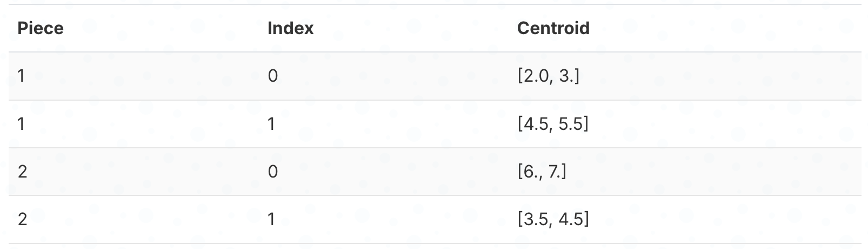Select the first data row of the table
This screenshot has height=249, width=868.
(x=434, y=76)
